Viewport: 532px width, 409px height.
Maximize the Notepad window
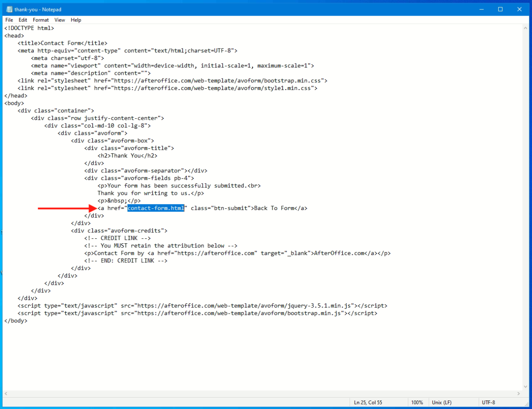tap(500, 9)
